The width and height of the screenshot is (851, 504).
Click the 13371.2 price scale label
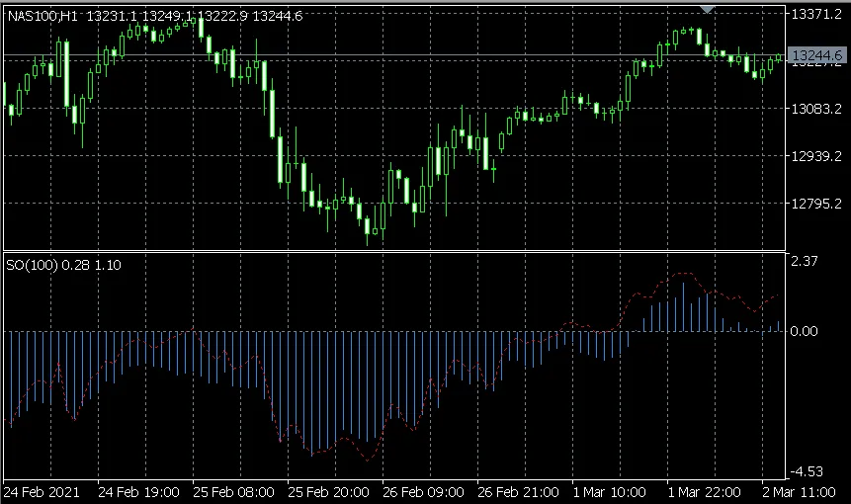tap(816, 14)
